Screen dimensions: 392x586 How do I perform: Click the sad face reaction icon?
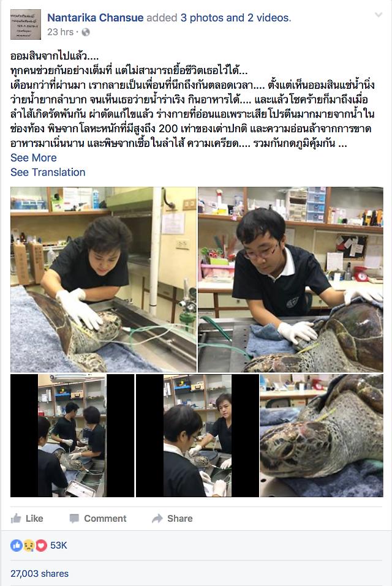(29, 546)
